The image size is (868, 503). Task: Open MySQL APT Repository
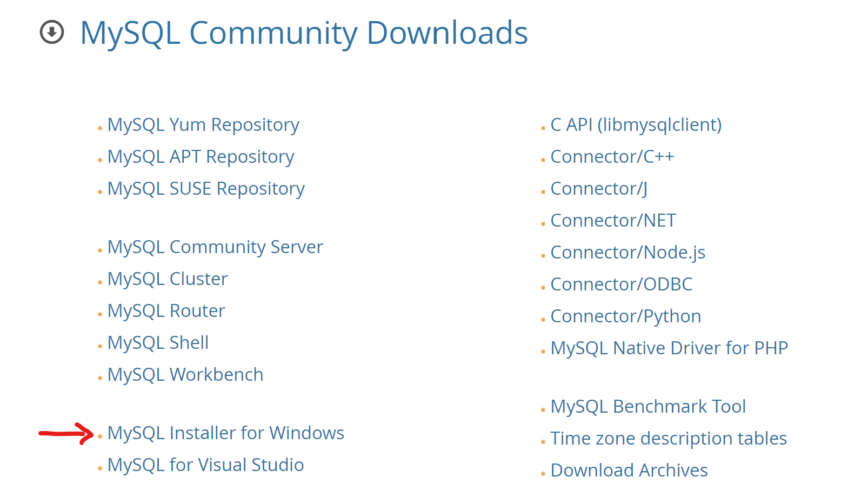201,157
